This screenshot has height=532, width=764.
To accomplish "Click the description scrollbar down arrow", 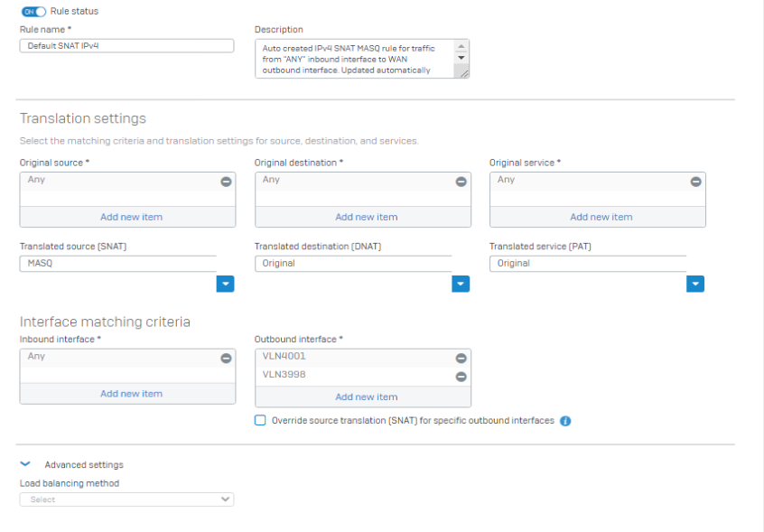I will click(461, 58).
